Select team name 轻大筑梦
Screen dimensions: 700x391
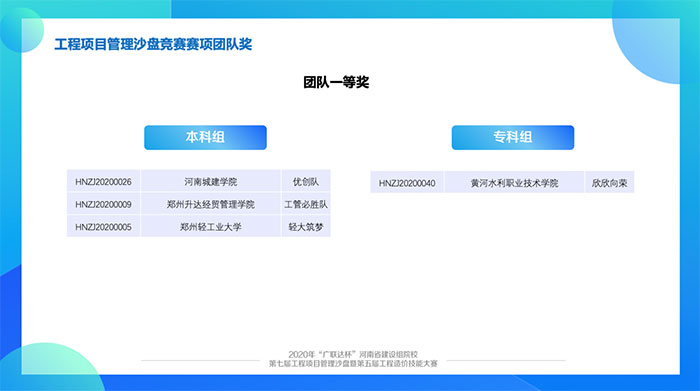coord(306,227)
